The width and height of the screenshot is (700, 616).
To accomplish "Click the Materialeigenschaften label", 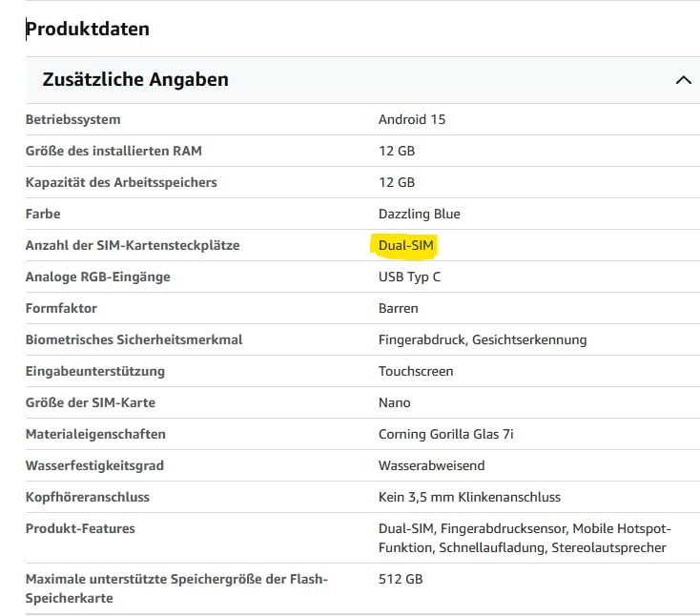I will point(95,434).
